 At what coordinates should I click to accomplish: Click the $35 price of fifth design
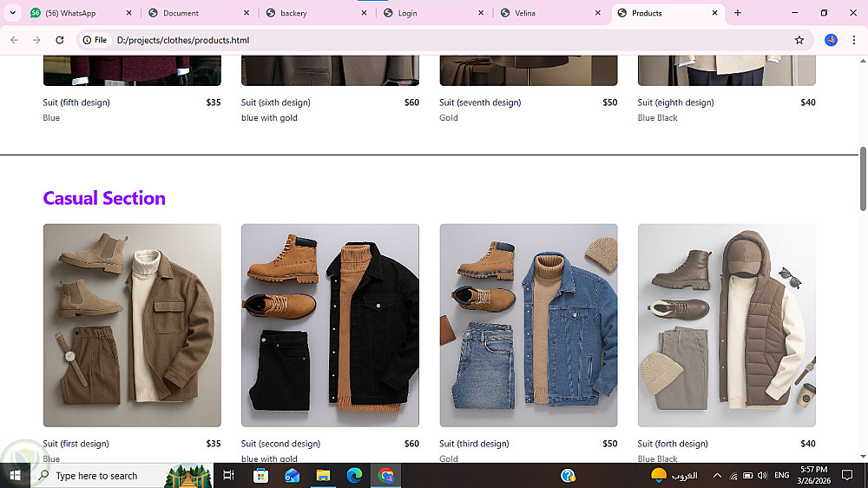pyautogui.click(x=214, y=102)
